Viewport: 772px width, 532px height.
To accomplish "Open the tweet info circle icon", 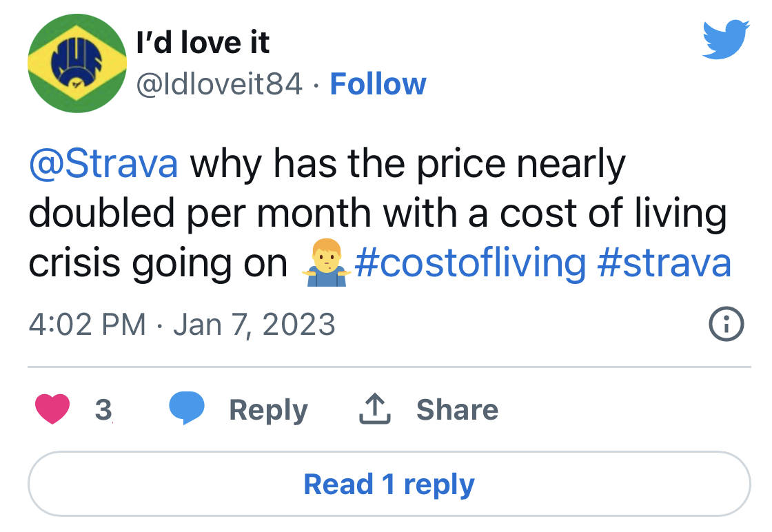I will tap(727, 325).
